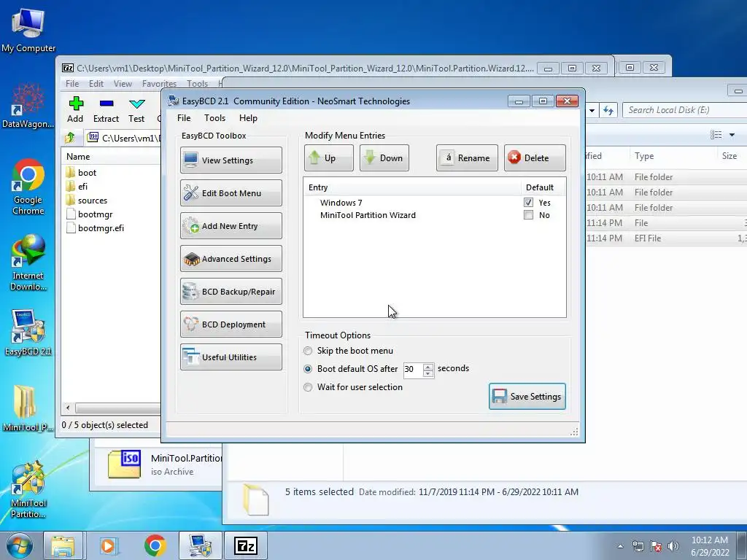
Task: Increase timeout seconds with up arrow
Action: [x=427, y=366]
